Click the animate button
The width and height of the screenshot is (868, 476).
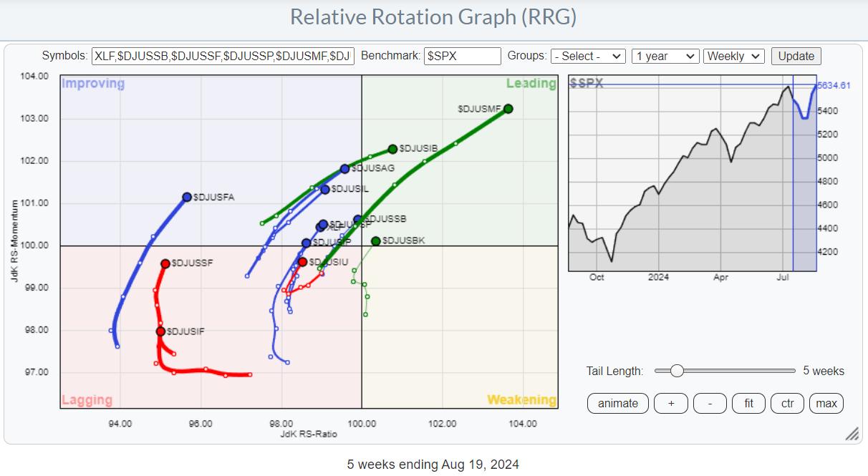click(617, 403)
